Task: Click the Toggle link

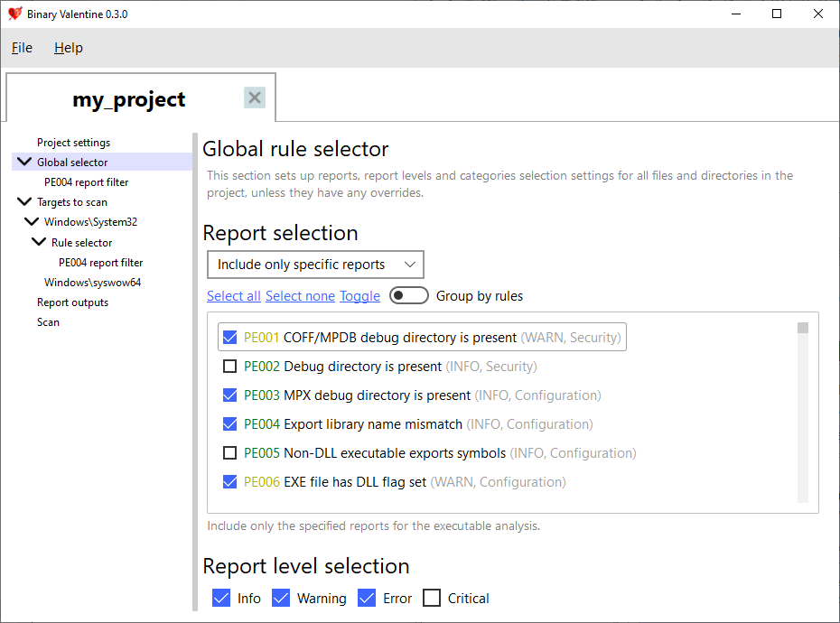Action: point(360,295)
